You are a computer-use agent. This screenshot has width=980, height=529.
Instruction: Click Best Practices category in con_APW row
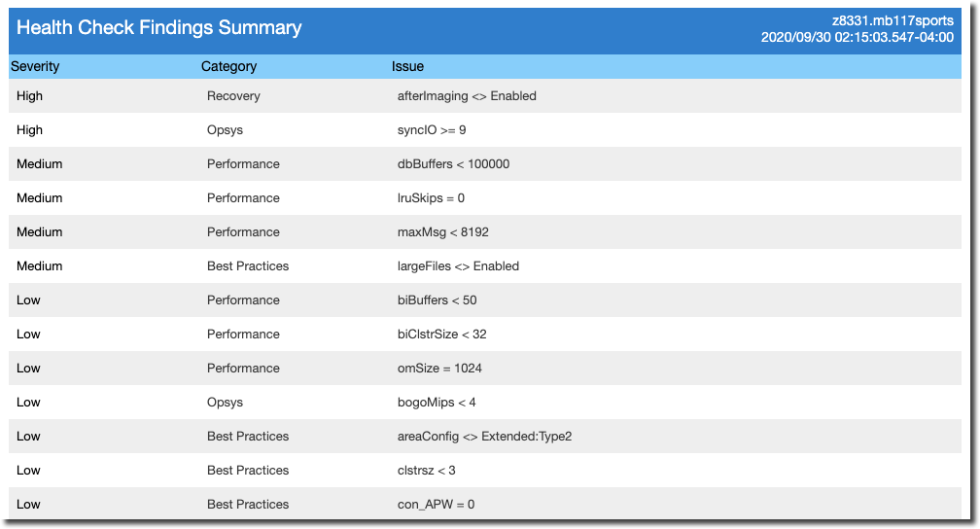click(248, 504)
